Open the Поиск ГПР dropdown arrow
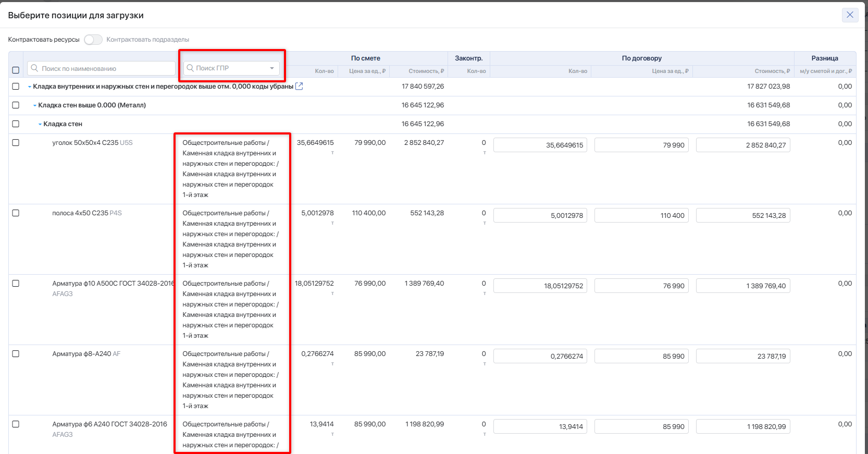The width and height of the screenshot is (868, 454). click(x=272, y=68)
